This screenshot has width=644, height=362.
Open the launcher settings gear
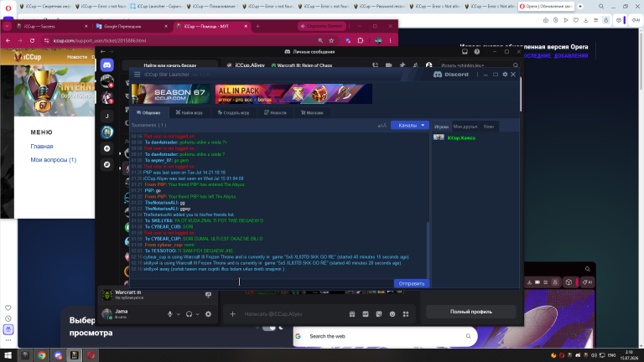505,75
